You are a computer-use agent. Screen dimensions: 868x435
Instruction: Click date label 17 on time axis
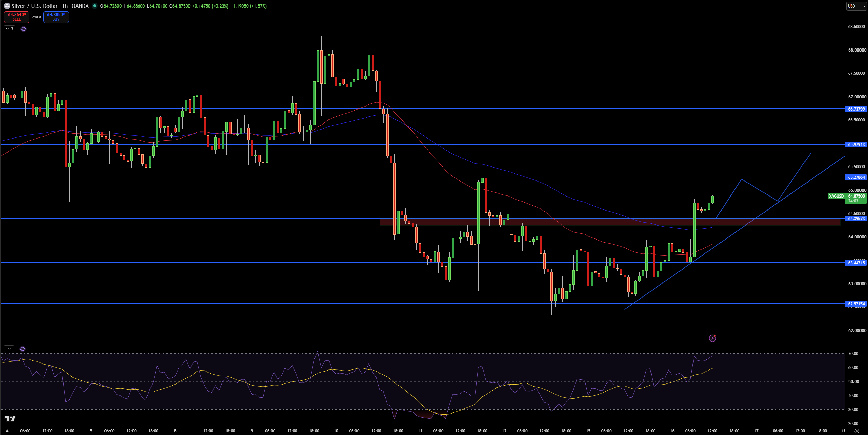[x=756, y=431]
